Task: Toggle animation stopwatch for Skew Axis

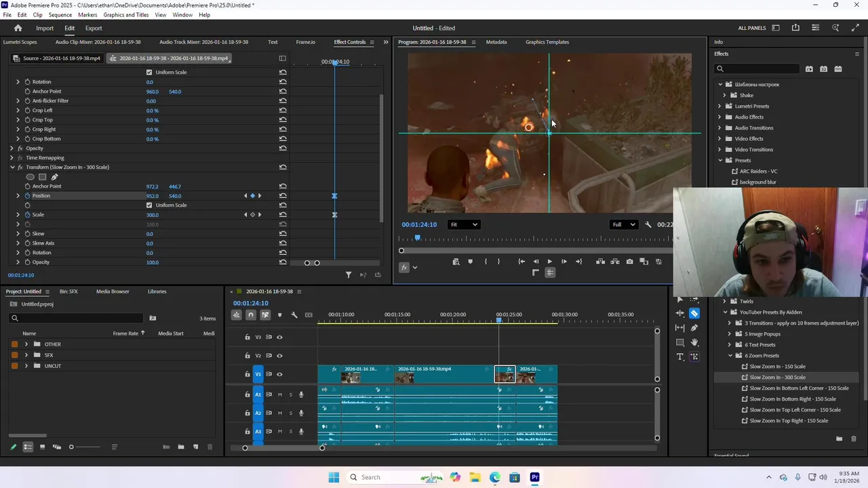Action: point(27,243)
